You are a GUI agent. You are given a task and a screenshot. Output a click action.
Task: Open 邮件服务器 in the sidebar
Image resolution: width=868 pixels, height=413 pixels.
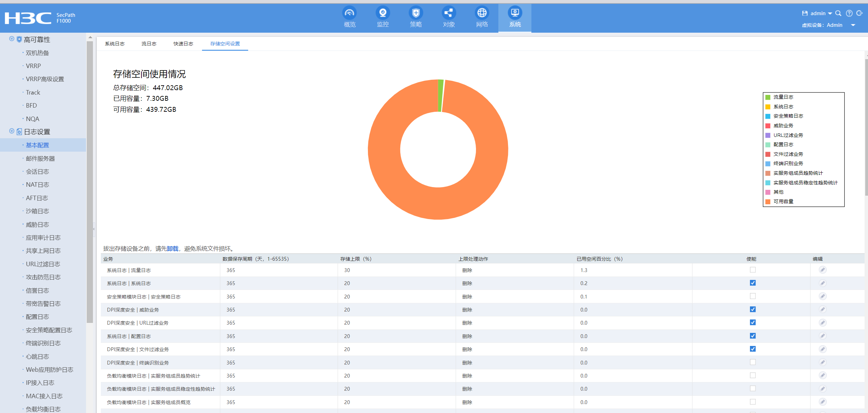tap(40, 159)
